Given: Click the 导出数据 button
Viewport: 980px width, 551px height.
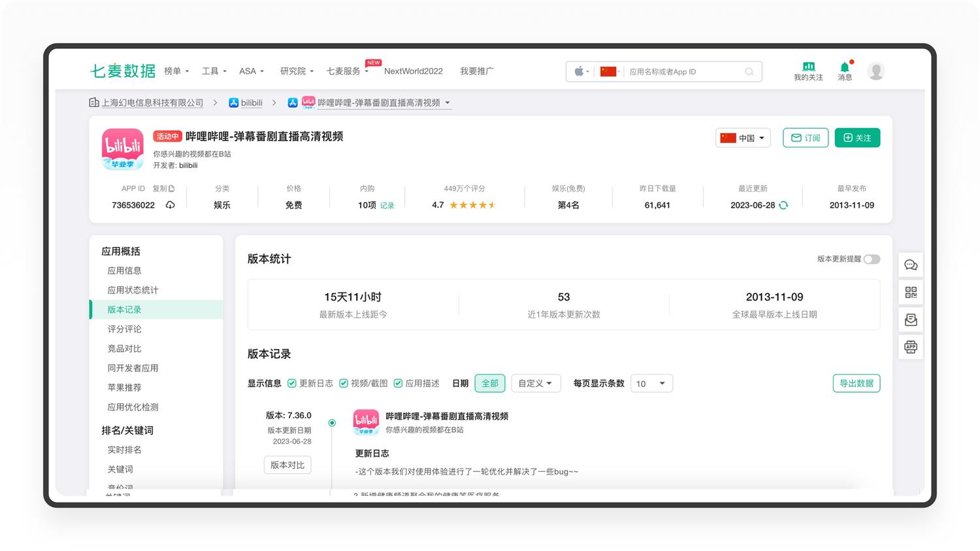Looking at the screenshot, I should [856, 384].
